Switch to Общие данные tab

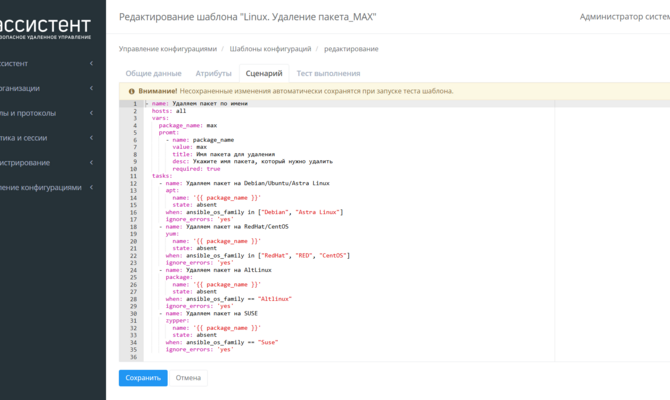pos(153,74)
